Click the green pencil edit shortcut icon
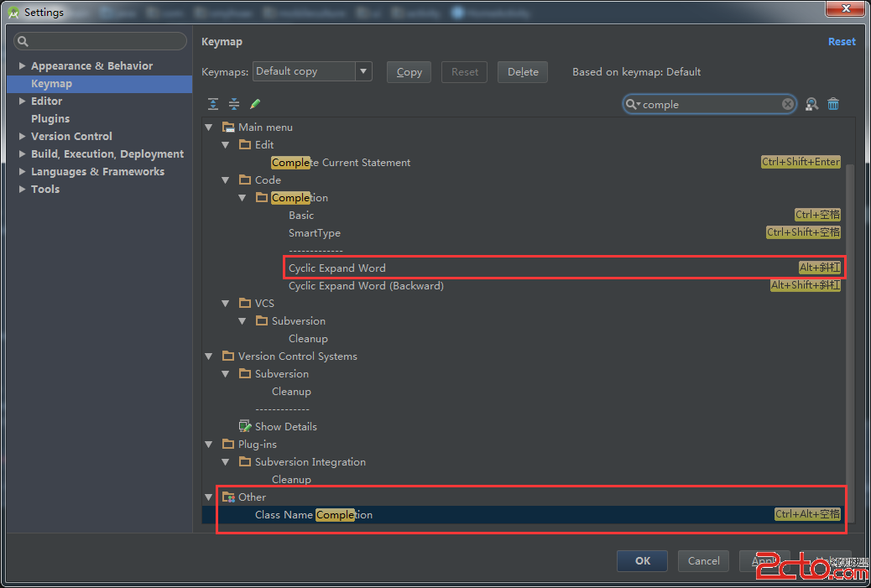 pos(255,104)
